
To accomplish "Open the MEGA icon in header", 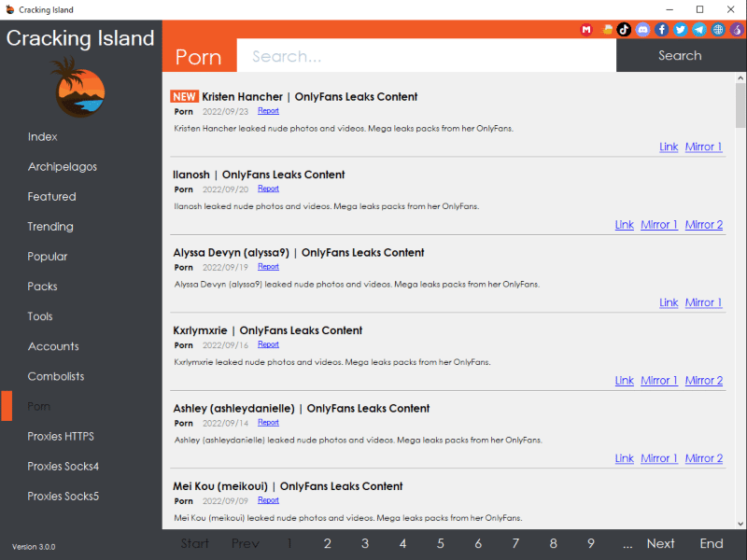I will tap(586, 30).
